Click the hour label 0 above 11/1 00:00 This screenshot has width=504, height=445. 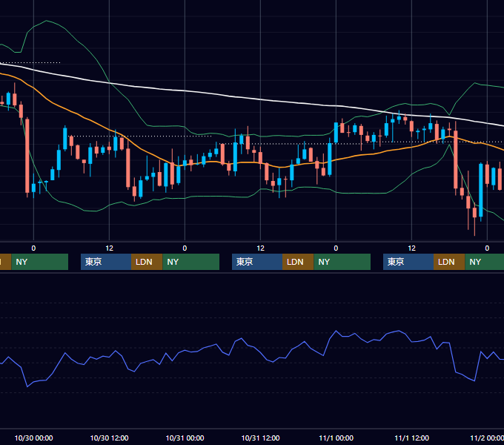click(x=336, y=248)
